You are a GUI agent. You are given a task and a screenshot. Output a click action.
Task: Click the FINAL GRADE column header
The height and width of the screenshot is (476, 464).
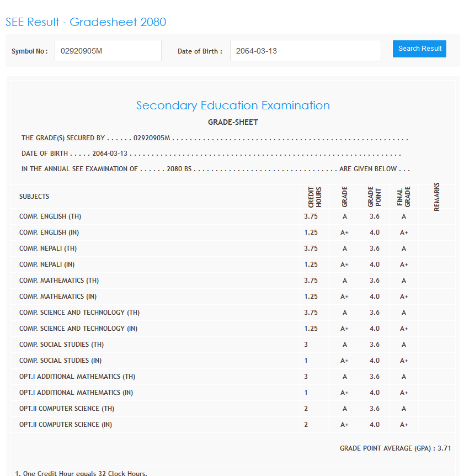404,197
